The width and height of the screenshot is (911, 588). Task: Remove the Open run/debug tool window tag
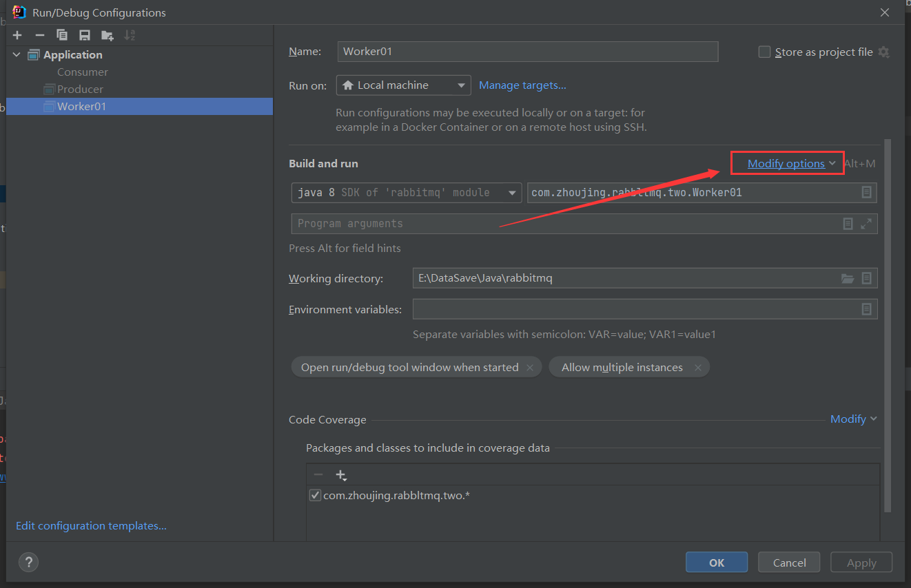point(530,368)
